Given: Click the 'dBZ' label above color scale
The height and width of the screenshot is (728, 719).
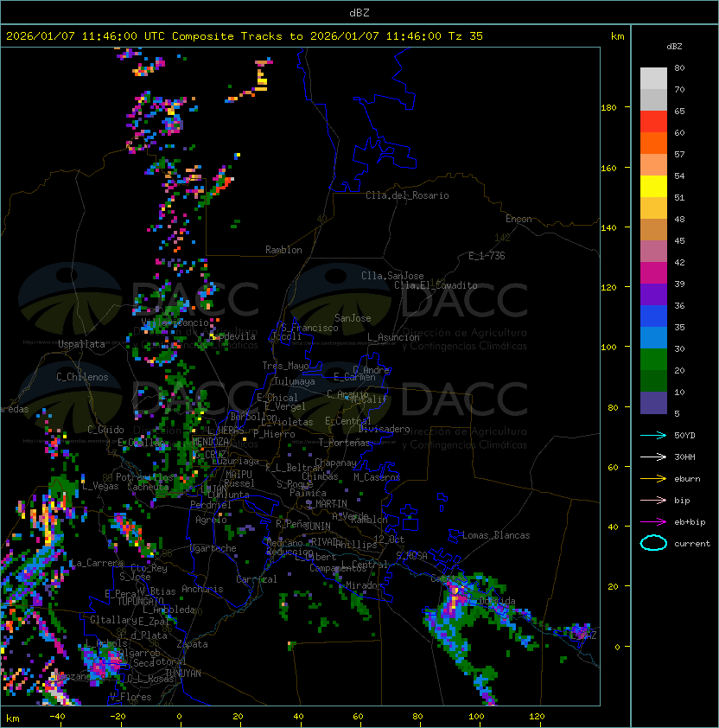Looking at the screenshot, I should click(x=674, y=47).
